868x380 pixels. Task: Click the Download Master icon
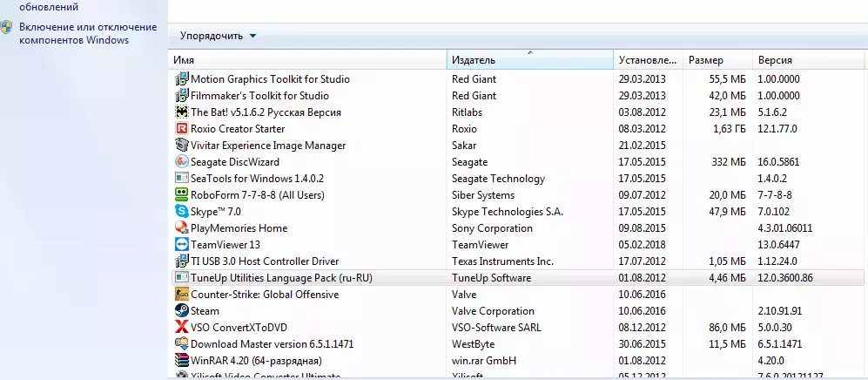tap(182, 344)
